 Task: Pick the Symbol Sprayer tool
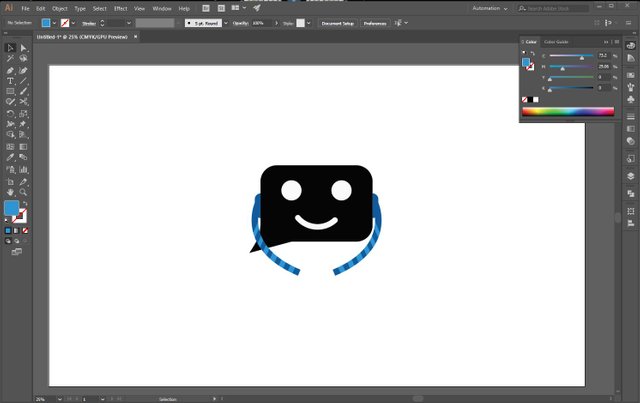click(x=10, y=169)
